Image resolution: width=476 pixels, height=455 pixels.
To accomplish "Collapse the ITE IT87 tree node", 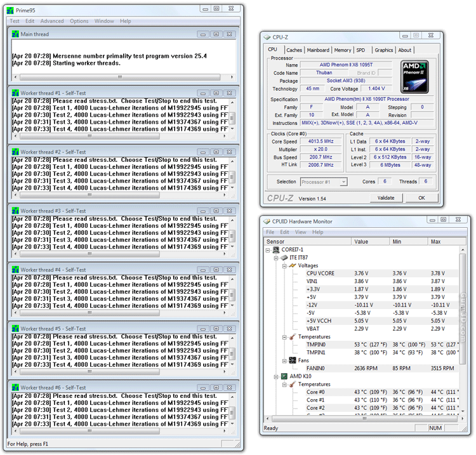I will pos(276,258).
